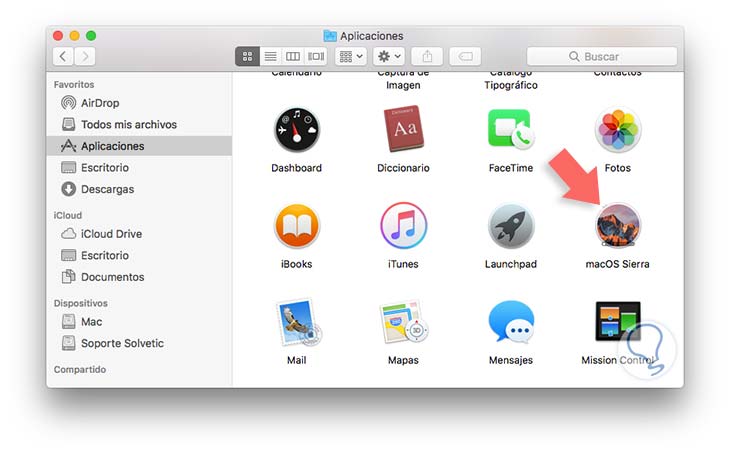Launch the FaceTime app icon
This screenshot has height=454, width=730.
coord(511,129)
